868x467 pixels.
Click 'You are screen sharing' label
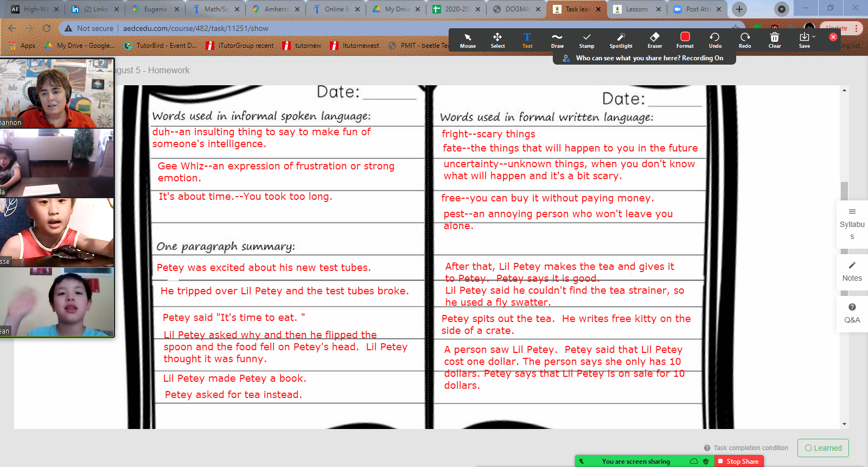pos(636,462)
